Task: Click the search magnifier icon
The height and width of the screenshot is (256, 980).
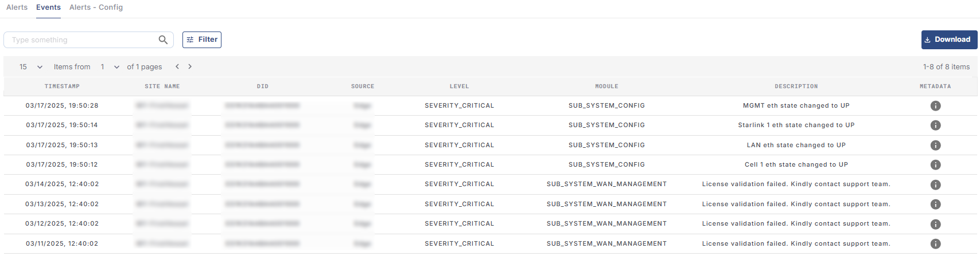Action: (163, 40)
